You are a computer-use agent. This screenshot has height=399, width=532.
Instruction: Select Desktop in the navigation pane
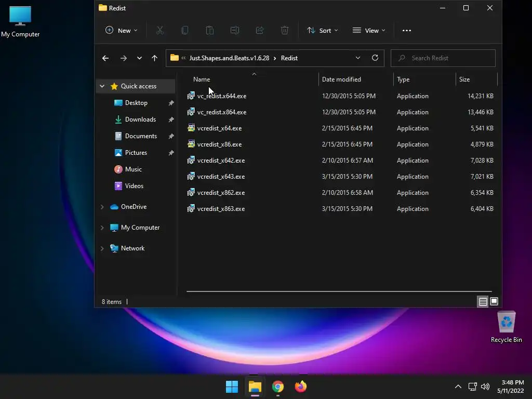click(136, 103)
